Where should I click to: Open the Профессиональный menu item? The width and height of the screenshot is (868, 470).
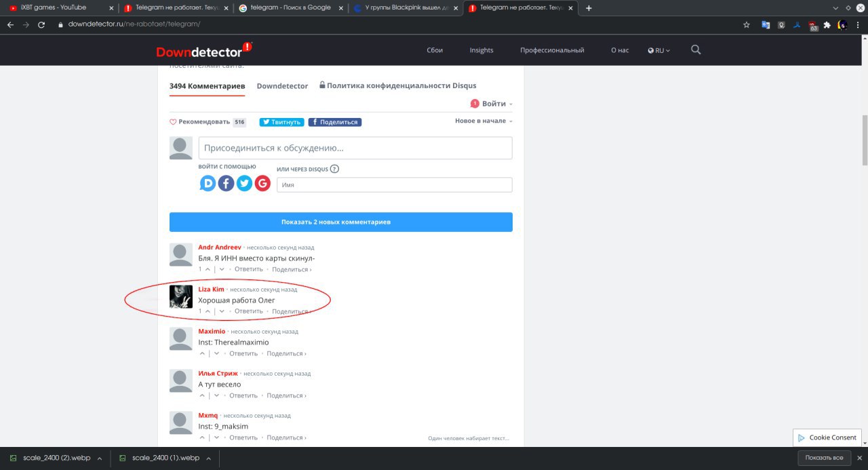tap(552, 50)
